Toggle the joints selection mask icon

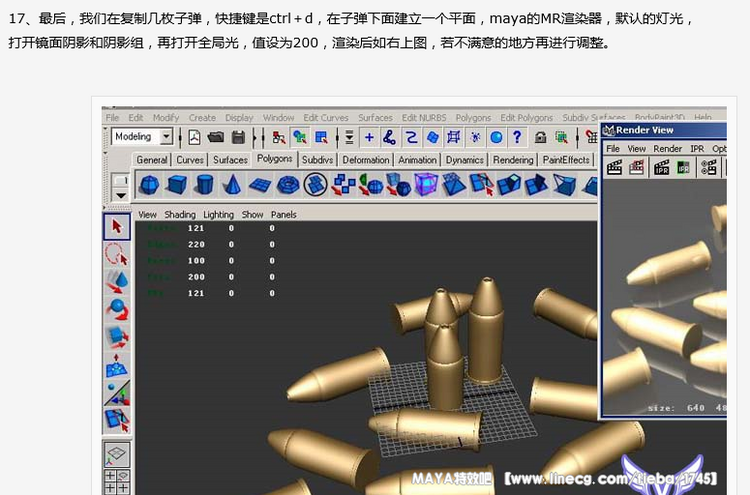pos(390,138)
